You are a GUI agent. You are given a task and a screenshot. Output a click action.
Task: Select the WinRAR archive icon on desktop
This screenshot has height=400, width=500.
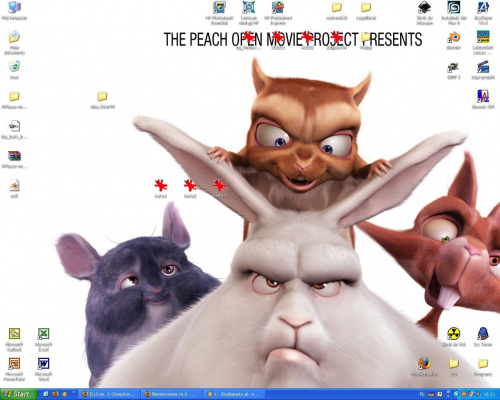(x=14, y=156)
